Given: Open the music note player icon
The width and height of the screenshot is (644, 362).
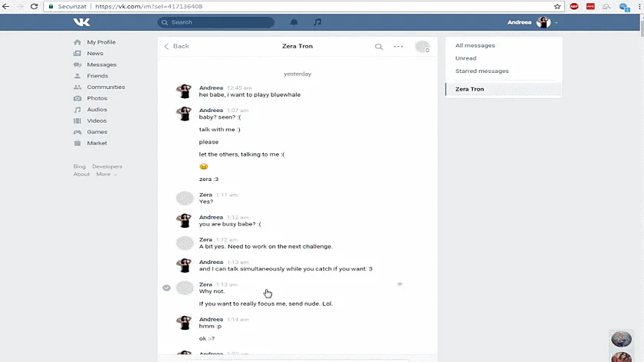Looking at the screenshot, I should [317, 22].
